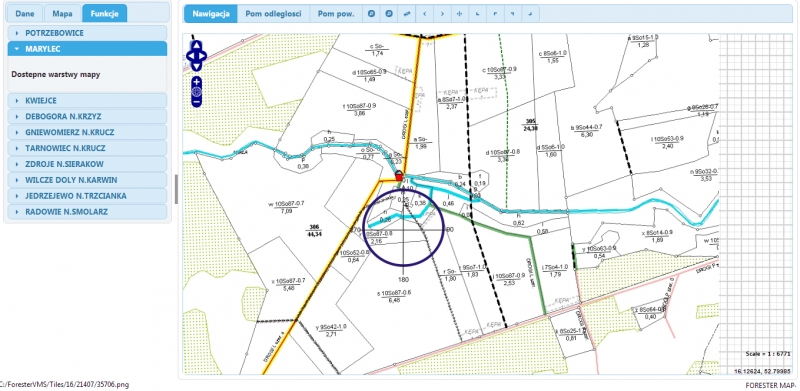Select the pan cross-arrows tool
Viewport: 800px width, 391px height.
[460, 14]
